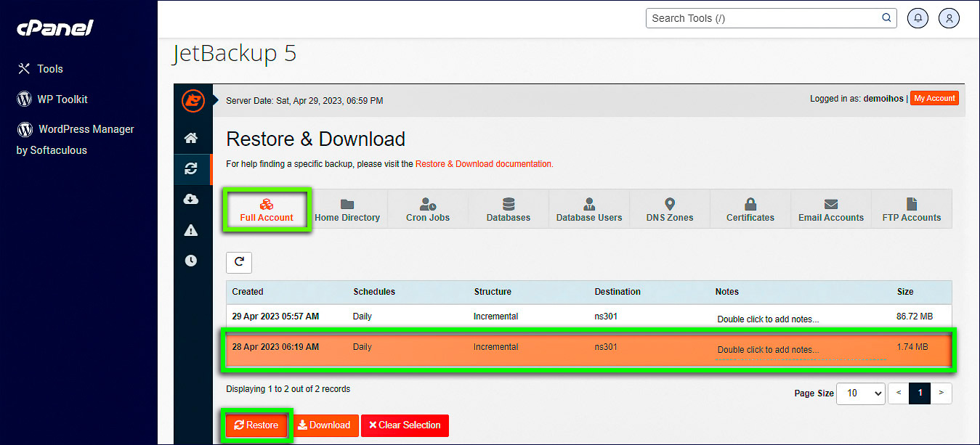Open WordPress Manager by Softaculous
The height and width of the screenshot is (445, 980).
click(76, 139)
